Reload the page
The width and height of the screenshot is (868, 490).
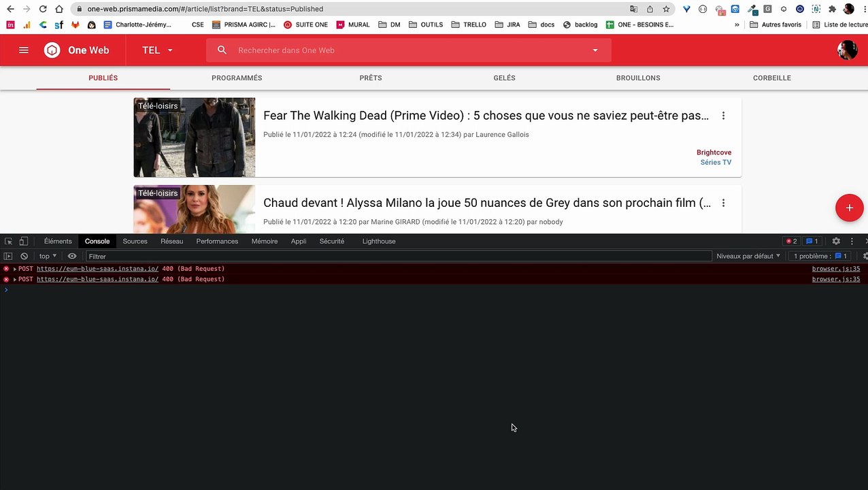pyautogui.click(x=43, y=9)
